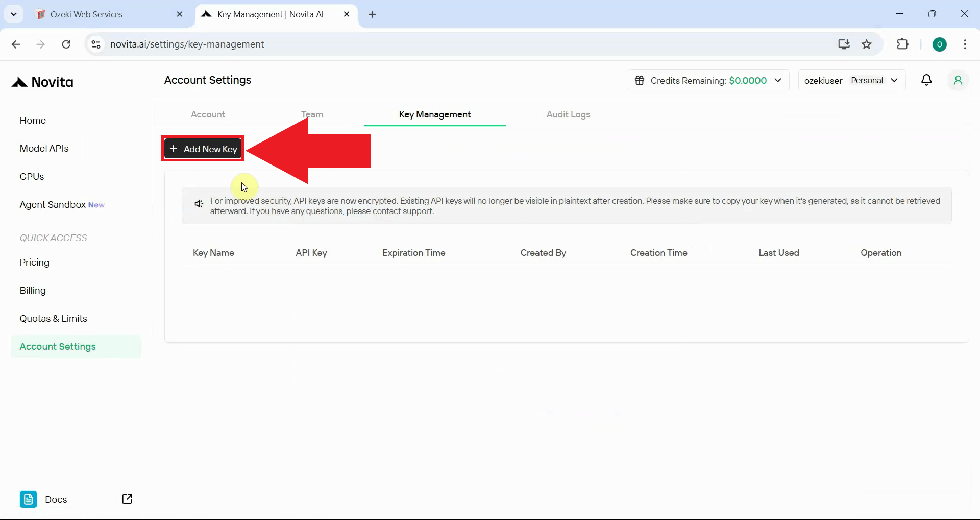
Task: Click the Add New Key button
Action: point(202,149)
